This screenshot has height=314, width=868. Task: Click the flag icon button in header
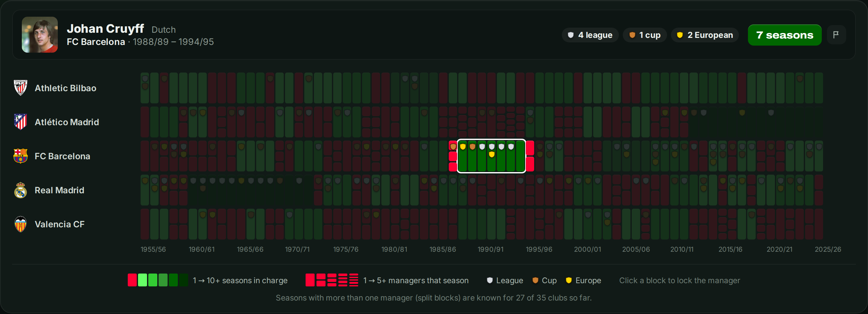(836, 35)
